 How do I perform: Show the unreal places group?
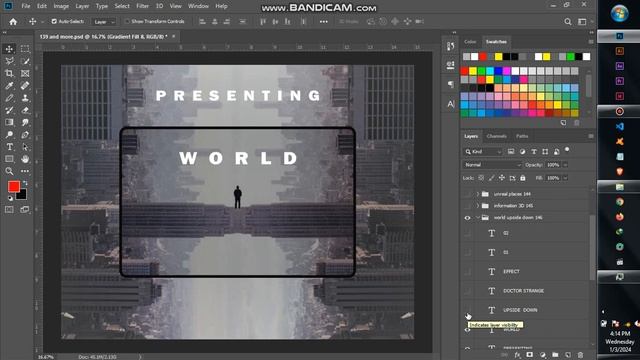click(x=467, y=194)
